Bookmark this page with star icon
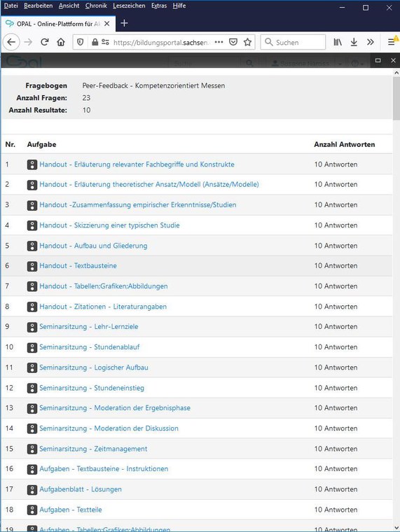This screenshot has height=532, width=400. pos(247,42)
